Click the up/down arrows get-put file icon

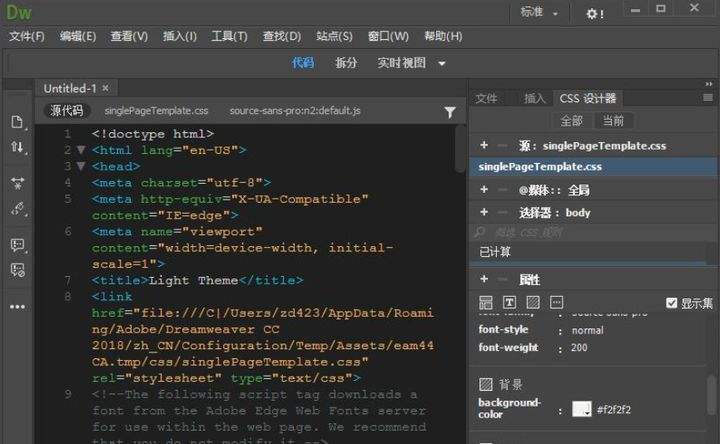(x=17, y=147)
